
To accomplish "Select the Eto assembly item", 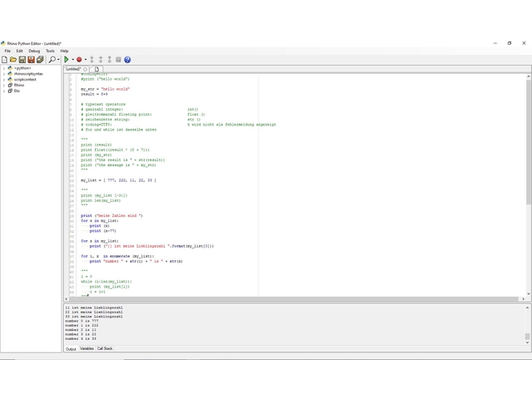I will 17,91.
